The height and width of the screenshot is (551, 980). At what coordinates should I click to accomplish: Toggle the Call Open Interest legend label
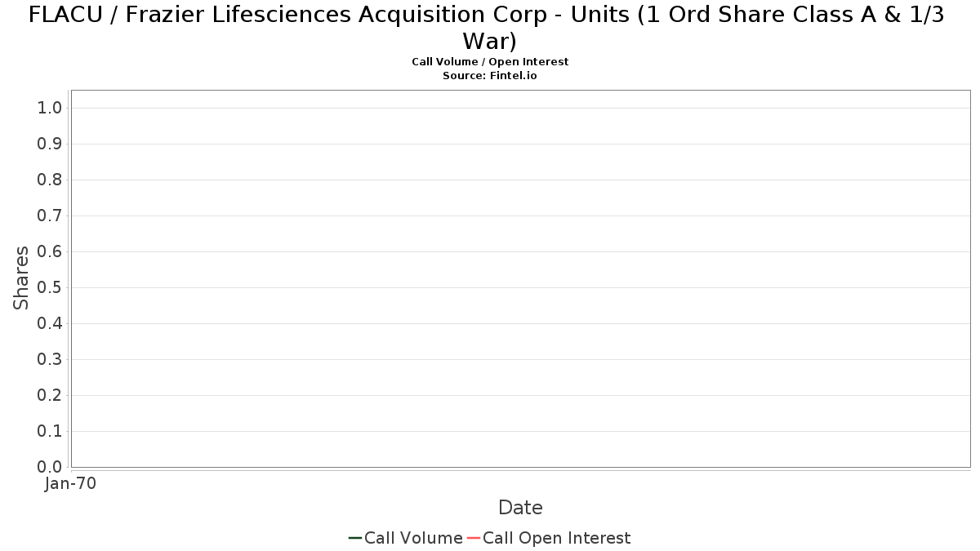557,538
